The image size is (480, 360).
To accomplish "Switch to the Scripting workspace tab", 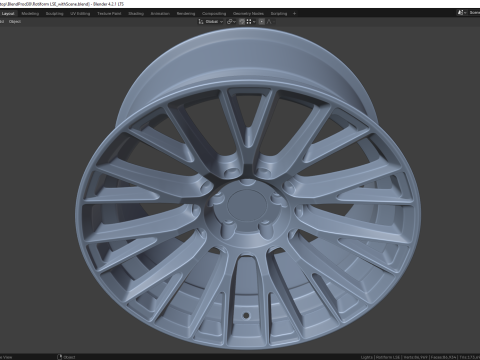I will click(279, 14).
